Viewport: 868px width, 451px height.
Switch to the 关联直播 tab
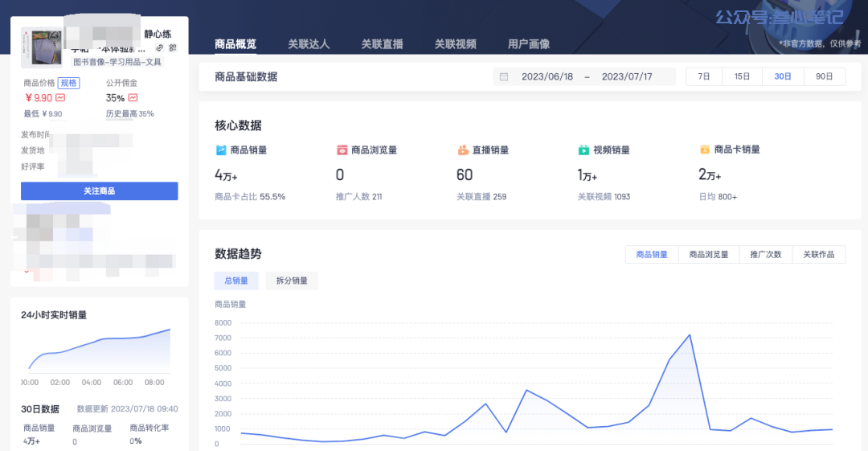pos(382,43)
